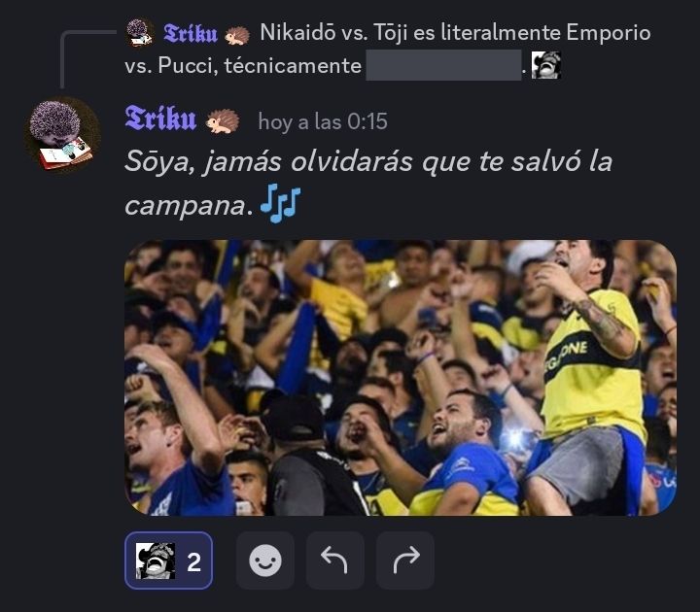This screenshot has width=700, height=612.
Task: Click the reply arrow button
Action: pyautogui.click(x=334, y=561)
